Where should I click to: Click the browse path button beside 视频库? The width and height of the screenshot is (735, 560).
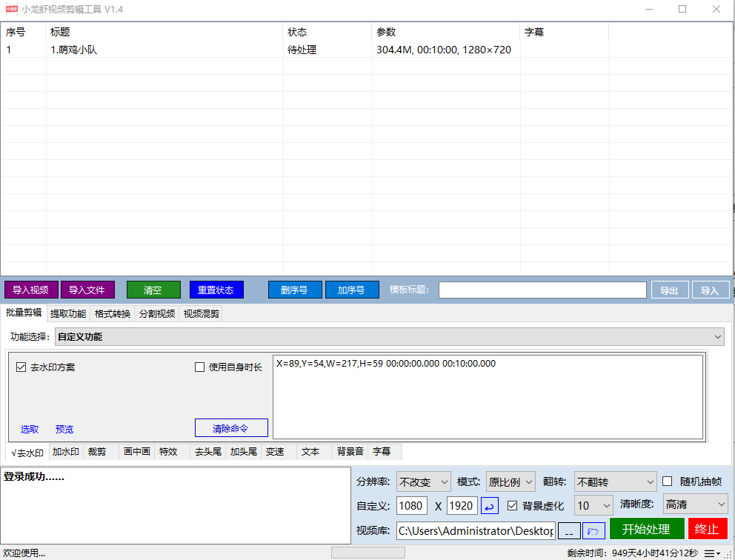569,530
